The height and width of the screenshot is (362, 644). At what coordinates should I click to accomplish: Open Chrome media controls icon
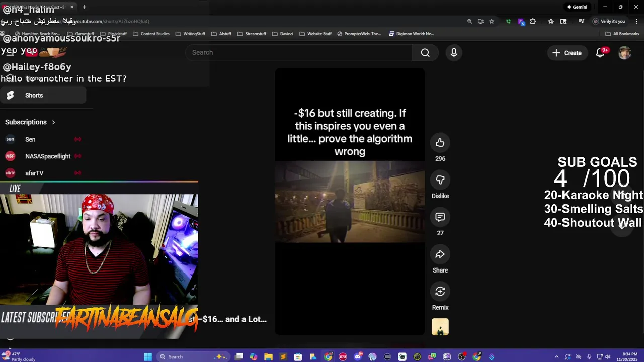pyautogui.click(x=581, y=21)
